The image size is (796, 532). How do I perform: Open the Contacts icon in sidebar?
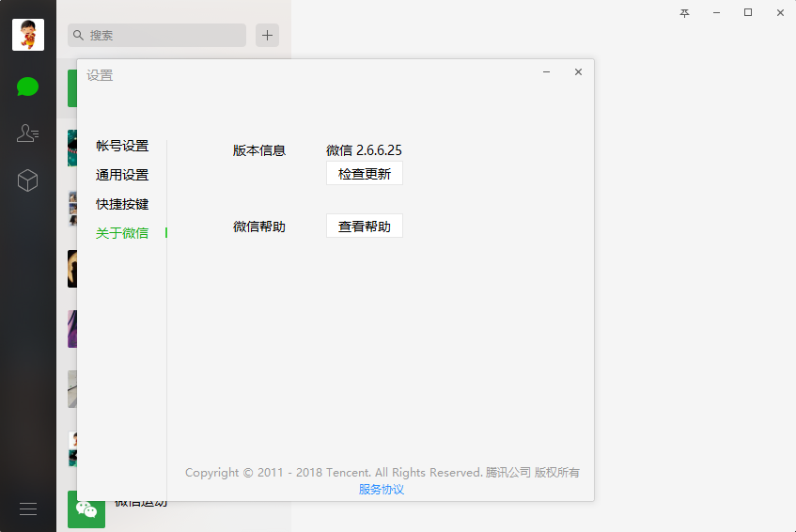pos(27,133)
